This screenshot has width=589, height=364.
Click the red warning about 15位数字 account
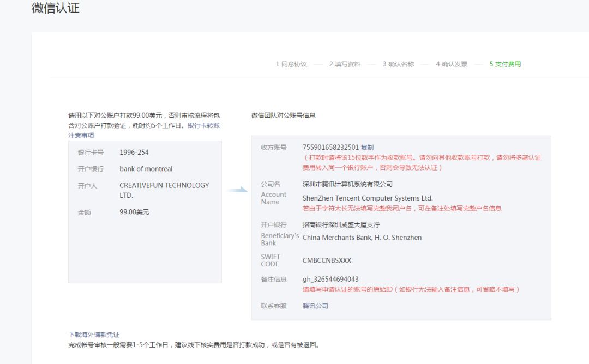click(x=422, y=162)
